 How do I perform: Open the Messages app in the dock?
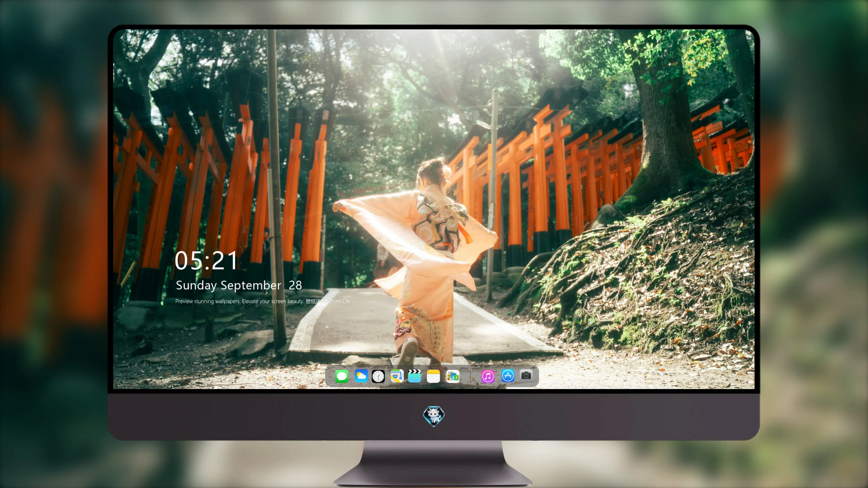coord(342,376)
